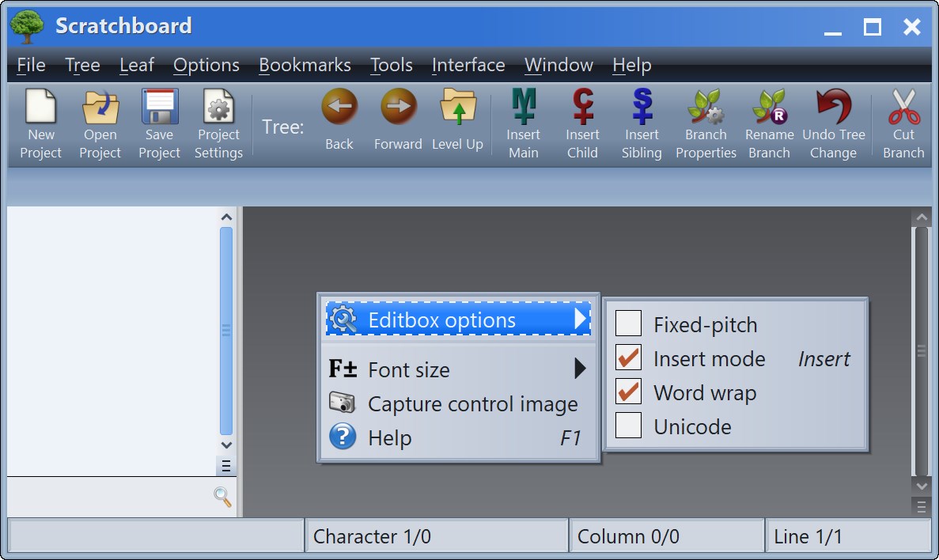Image resolution: width=939 pixels, height=560 pixels.
Task: Insert Child branch
Action: 583,124
